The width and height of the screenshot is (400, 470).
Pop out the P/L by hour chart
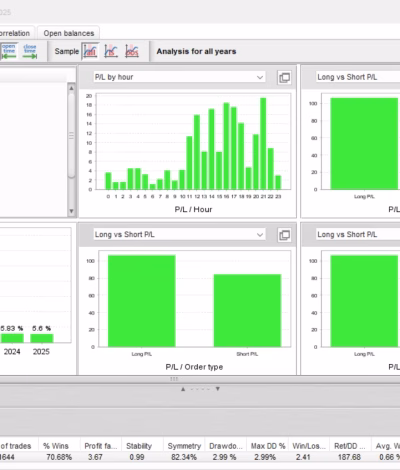[x=284, y=78]
